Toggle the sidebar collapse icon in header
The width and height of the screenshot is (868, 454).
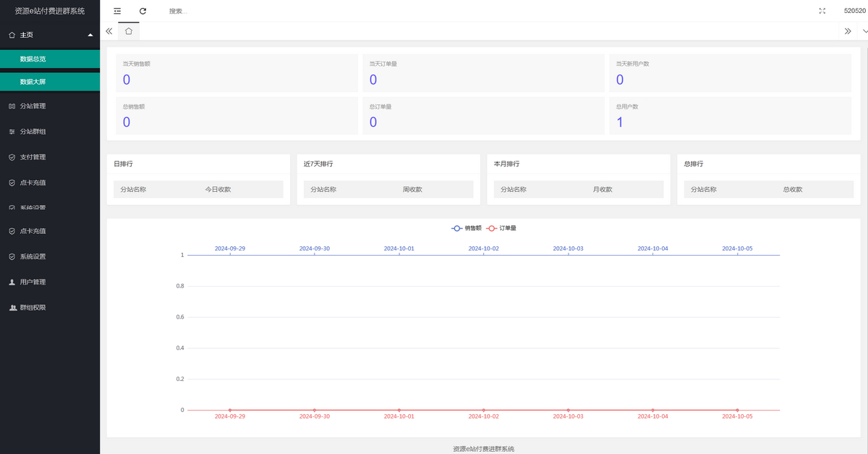(117, 11)
